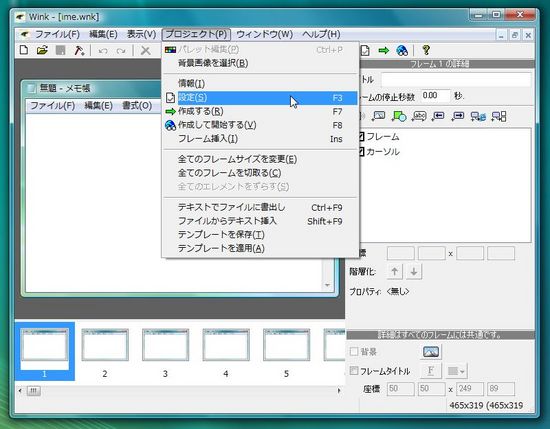Click the Delete X toolbar icon
The image size is (550, 429).
coord(145,51)
